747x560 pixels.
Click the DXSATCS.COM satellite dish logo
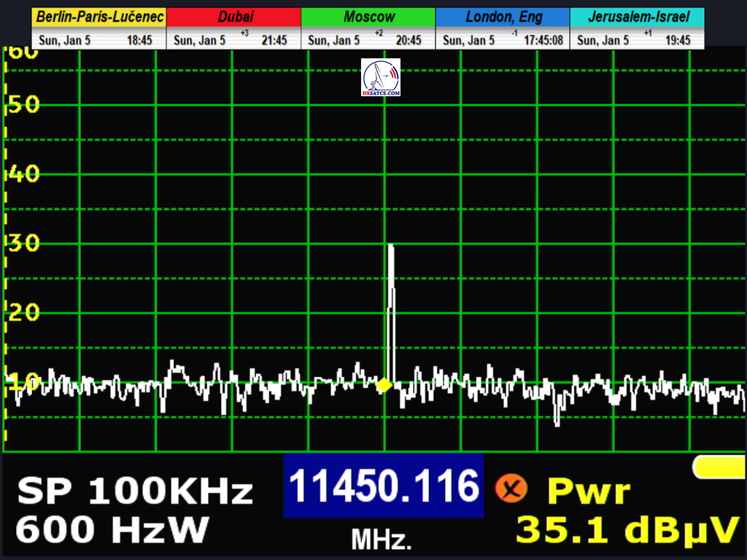click(x=380, y=77)
